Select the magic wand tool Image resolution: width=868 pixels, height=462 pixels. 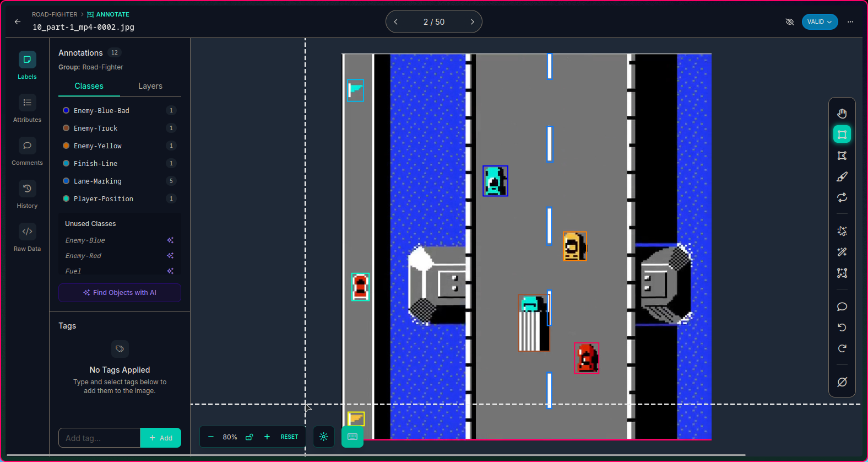(842, 252)
